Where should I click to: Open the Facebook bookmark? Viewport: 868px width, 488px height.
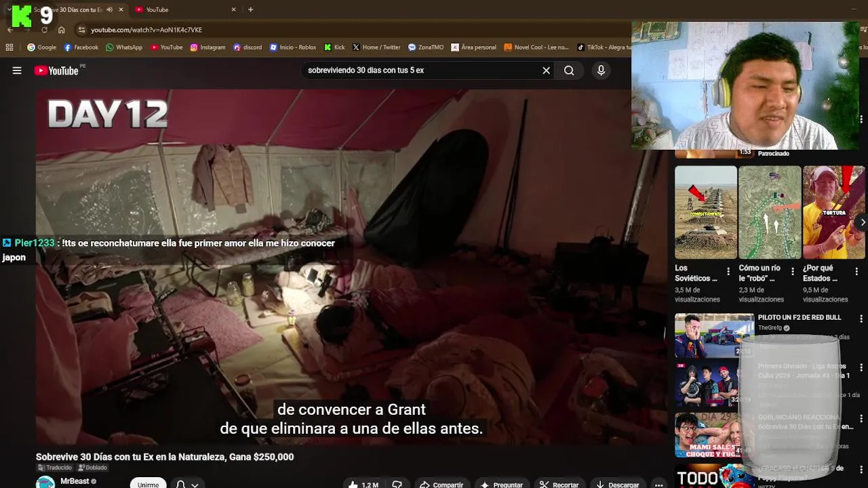point(81,47)
